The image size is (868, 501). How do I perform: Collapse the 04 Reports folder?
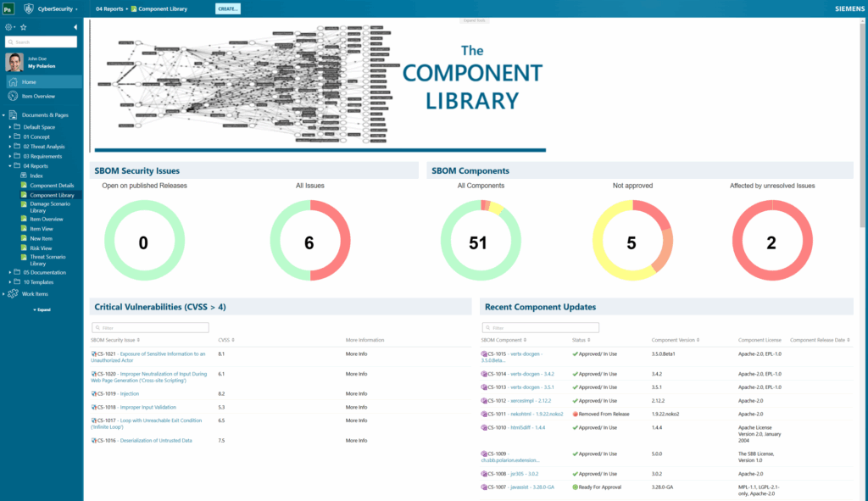tap(9, 166)
